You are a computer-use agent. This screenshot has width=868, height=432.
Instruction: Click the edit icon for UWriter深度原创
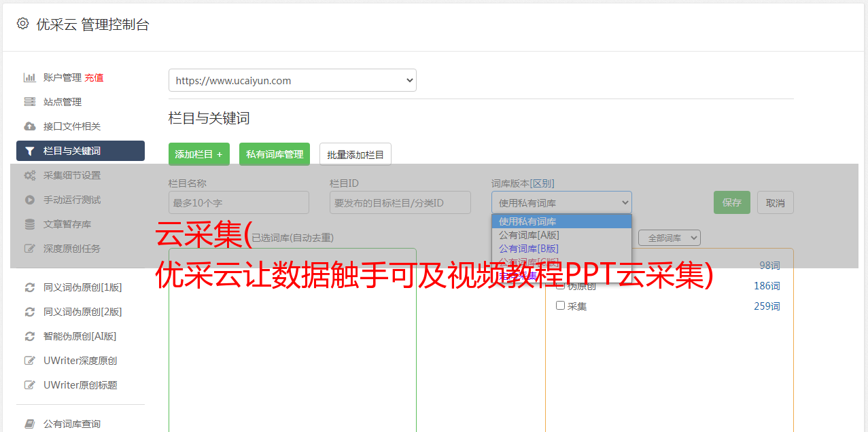coord(30,361)
